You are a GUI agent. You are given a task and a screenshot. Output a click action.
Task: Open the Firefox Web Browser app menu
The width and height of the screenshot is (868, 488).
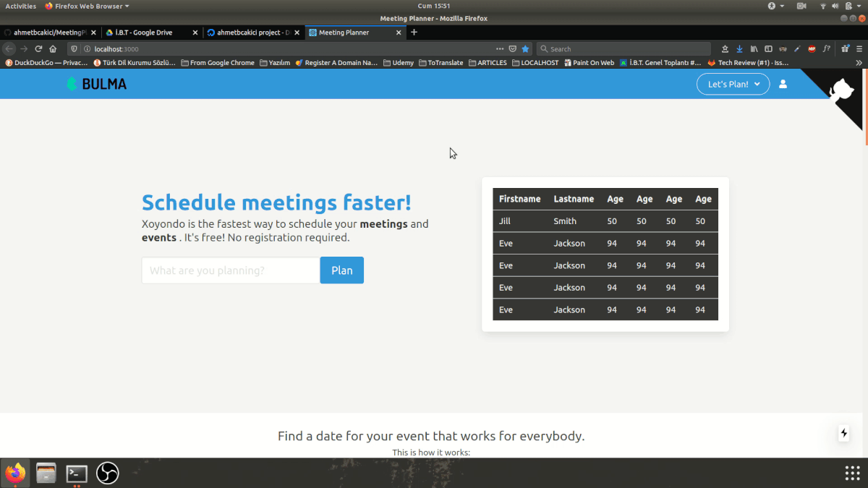(x=87, y=6)
